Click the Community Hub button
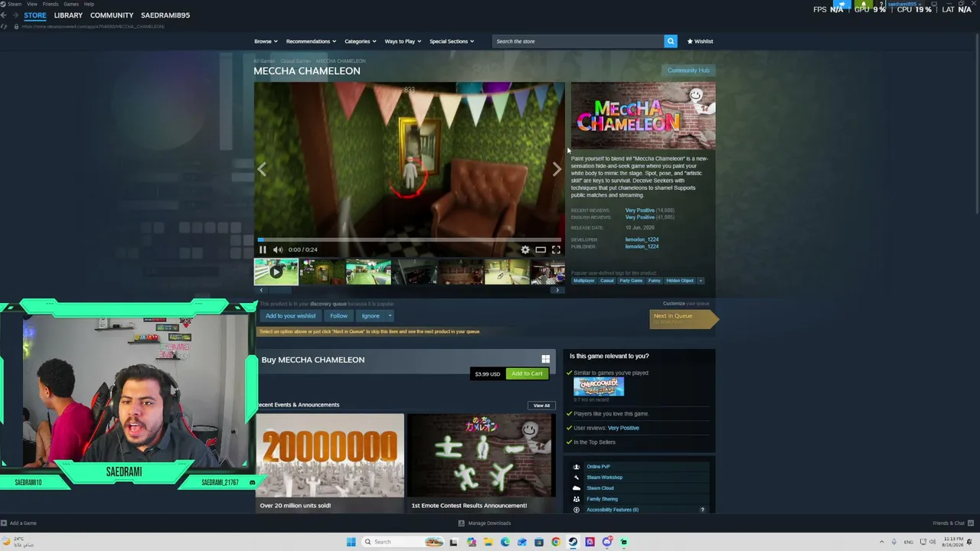This screenshot has height=551, width=980. pyautogui.click(x=688, y=70)
